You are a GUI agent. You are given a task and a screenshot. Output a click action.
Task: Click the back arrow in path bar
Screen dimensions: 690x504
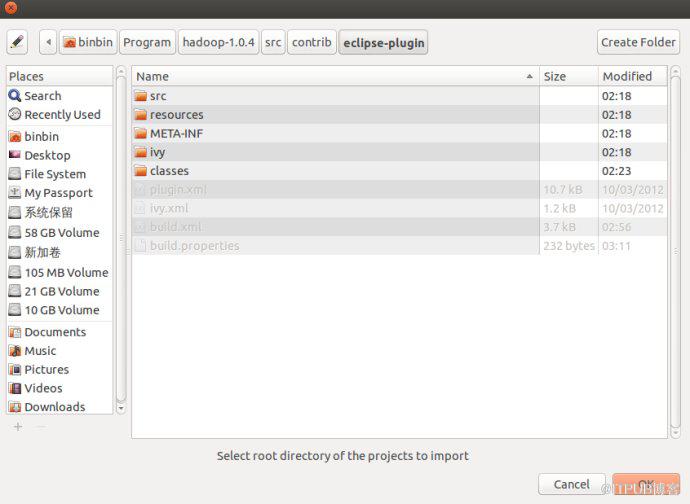[x=48, y=42]
